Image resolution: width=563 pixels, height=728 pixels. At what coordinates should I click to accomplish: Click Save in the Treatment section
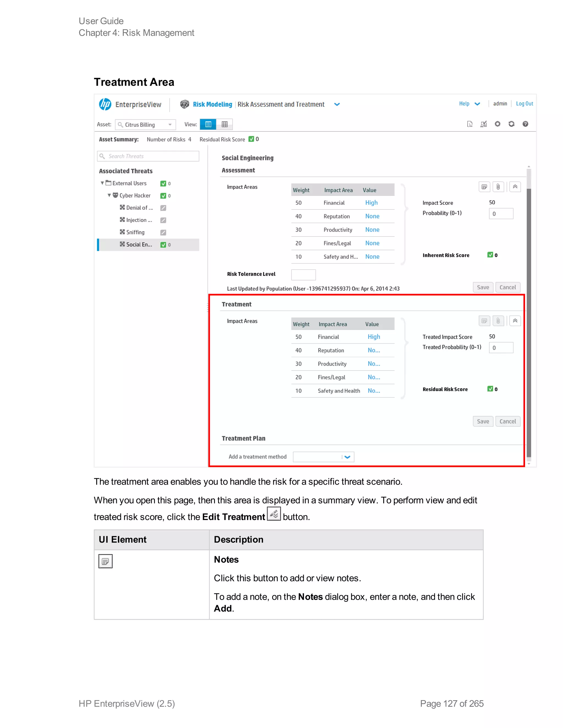(483, 421)
